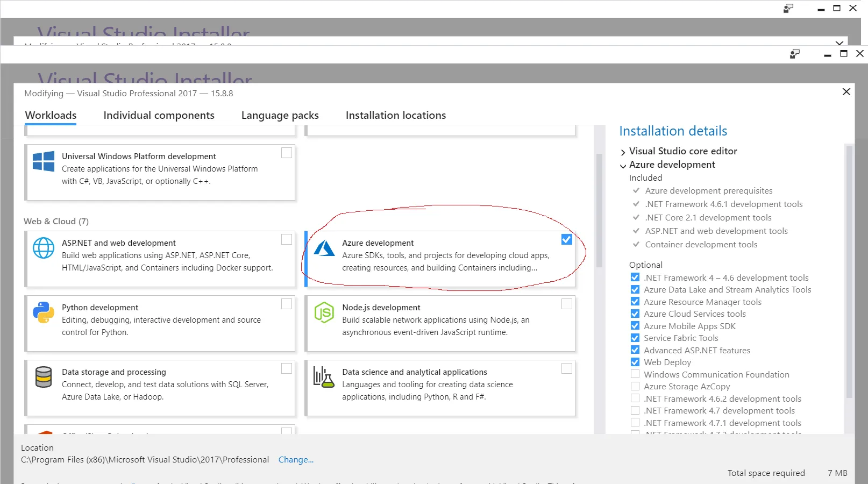Viewport: 868px width, 484px height.
Task: Tick the Universal Windows Platform development checkbox
Action: click(x=287, y=153)
